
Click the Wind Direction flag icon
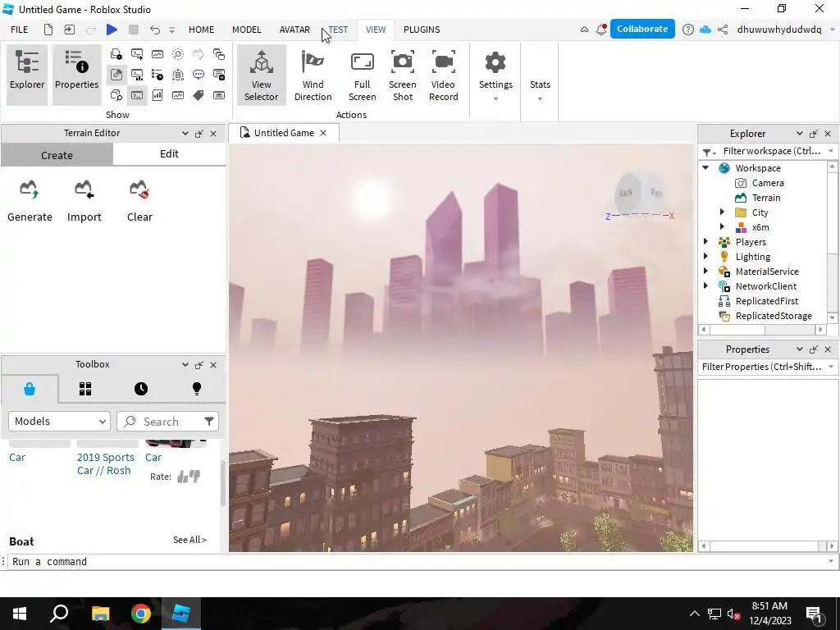pos(313,75)
